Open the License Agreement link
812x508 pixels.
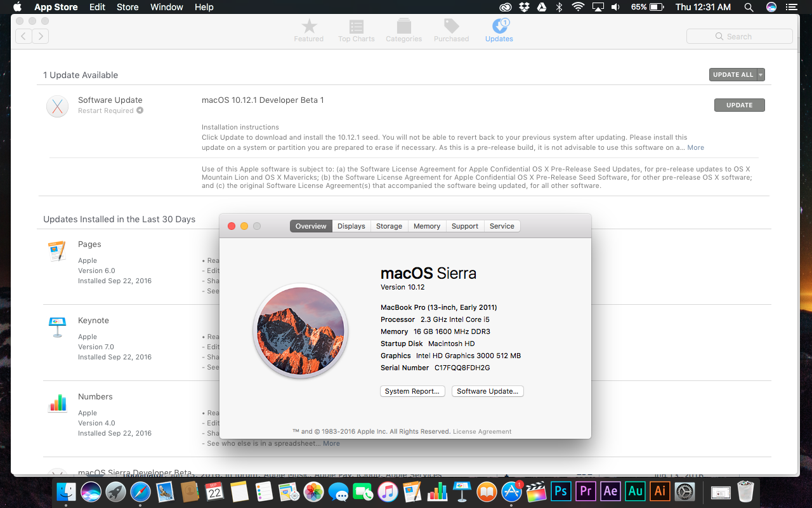(482, 432)
